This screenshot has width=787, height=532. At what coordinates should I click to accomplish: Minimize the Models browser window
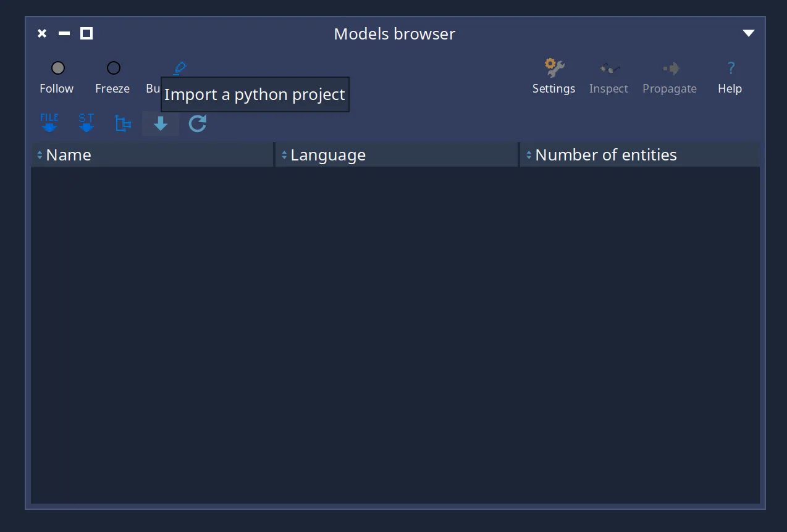(x=64, y=33)
